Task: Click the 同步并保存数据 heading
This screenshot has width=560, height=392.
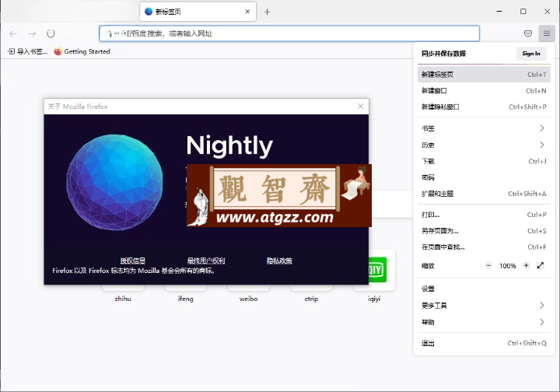Action: pos(443,54)
